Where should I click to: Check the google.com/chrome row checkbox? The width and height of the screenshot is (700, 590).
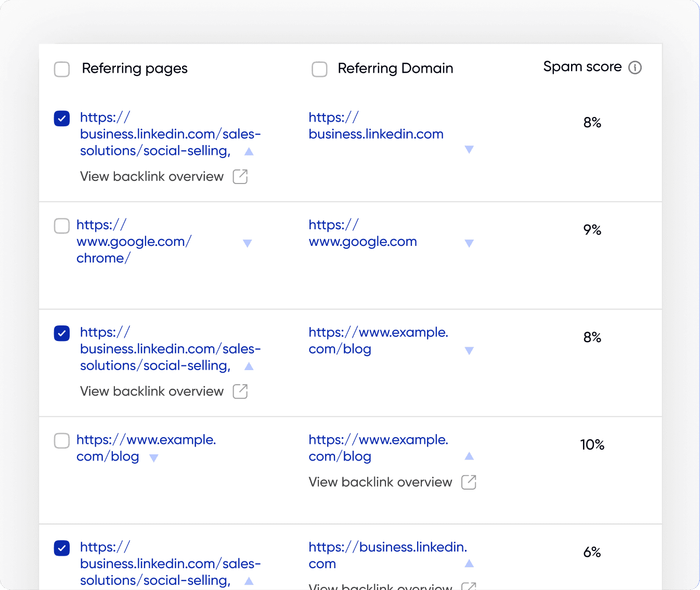tap(62, 226)
